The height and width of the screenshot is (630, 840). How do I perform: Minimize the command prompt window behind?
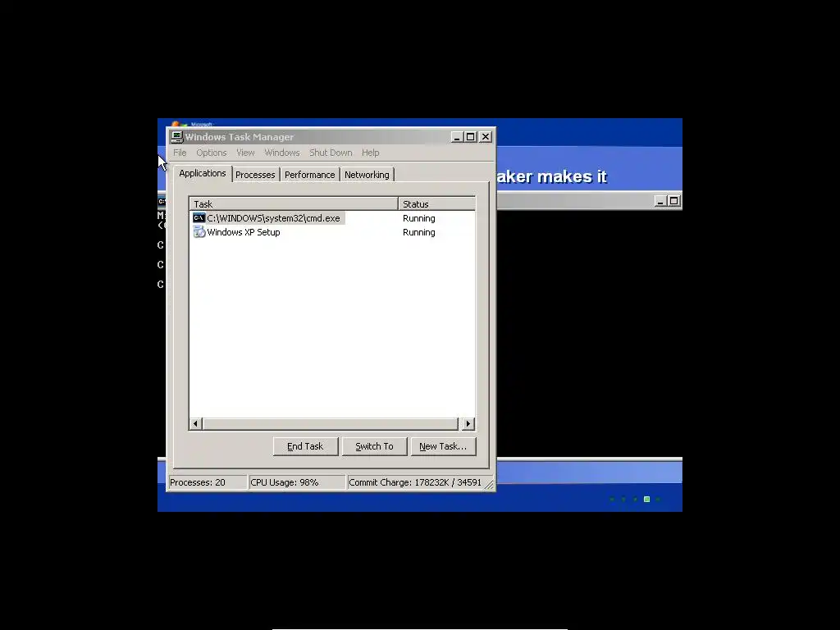tap(660, 201)
